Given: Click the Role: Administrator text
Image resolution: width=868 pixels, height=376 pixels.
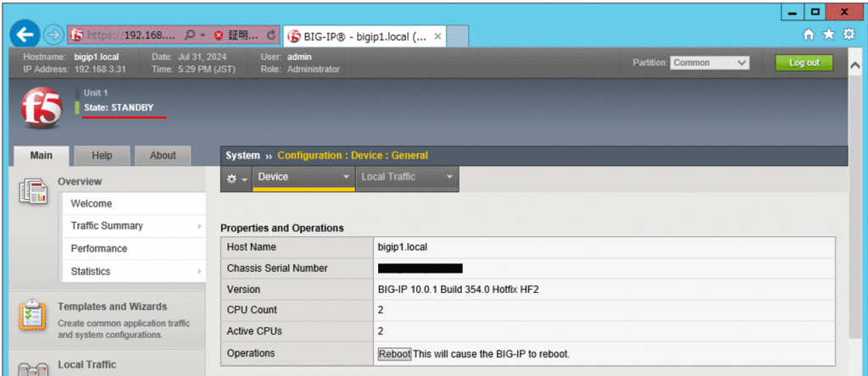Looking at the screenshot, I should coord(300,69).
